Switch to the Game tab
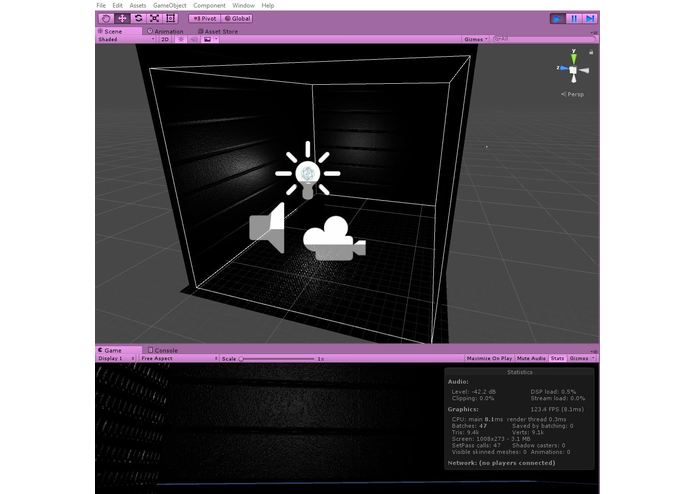 pos(118,350)
